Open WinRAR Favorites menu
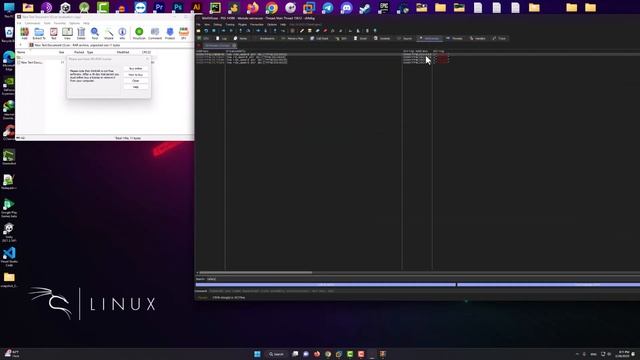Image resolution: width=640 pixels, height=360 pixels. point(60,23)
